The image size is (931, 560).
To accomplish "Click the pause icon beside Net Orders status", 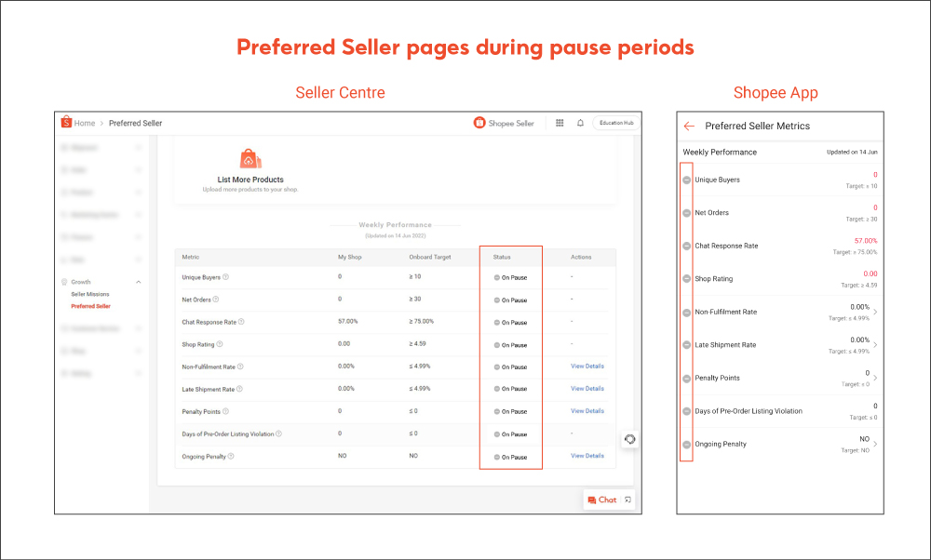I will [496, 300].
